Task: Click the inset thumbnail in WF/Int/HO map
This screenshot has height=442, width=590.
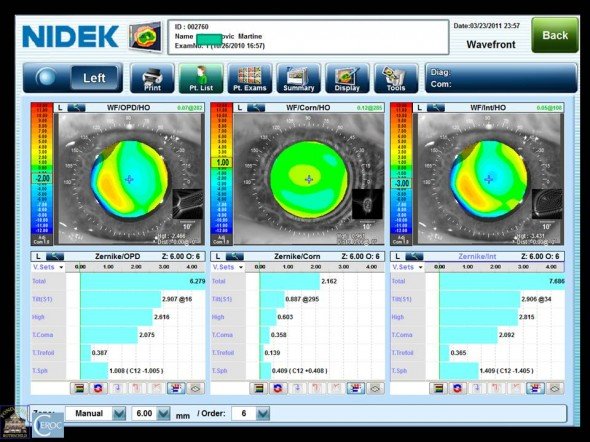Action: [x=547, y=204]
